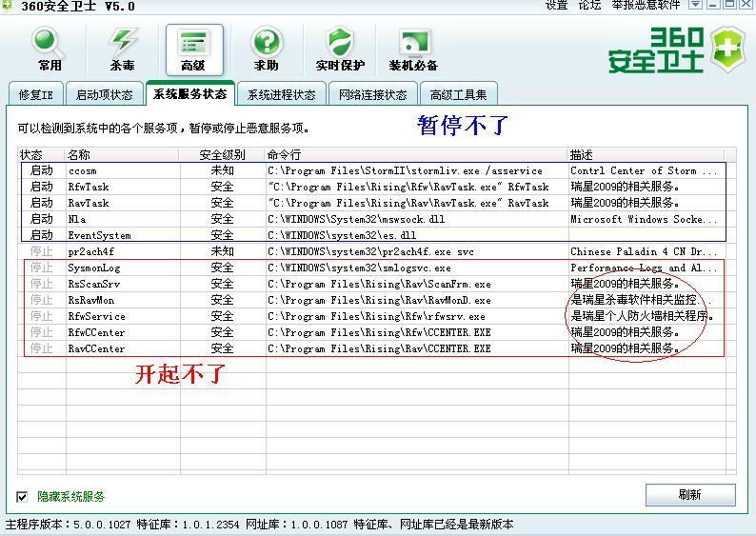Image resolution: width=756 pixels, height=536 pixels.
Task: Click the 特征库 1.0.1.2354 status text
Action: (188, 525)
